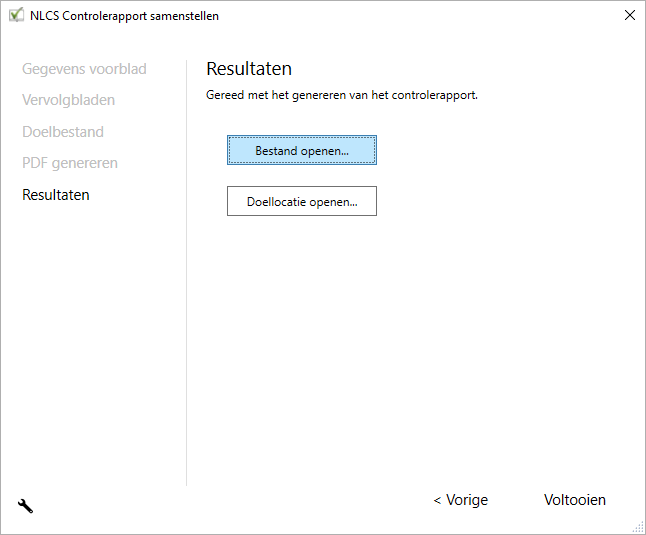This screenshot has width=646, height=535.
Task: Open the PDF genereren step
Action: click(70, 163)
